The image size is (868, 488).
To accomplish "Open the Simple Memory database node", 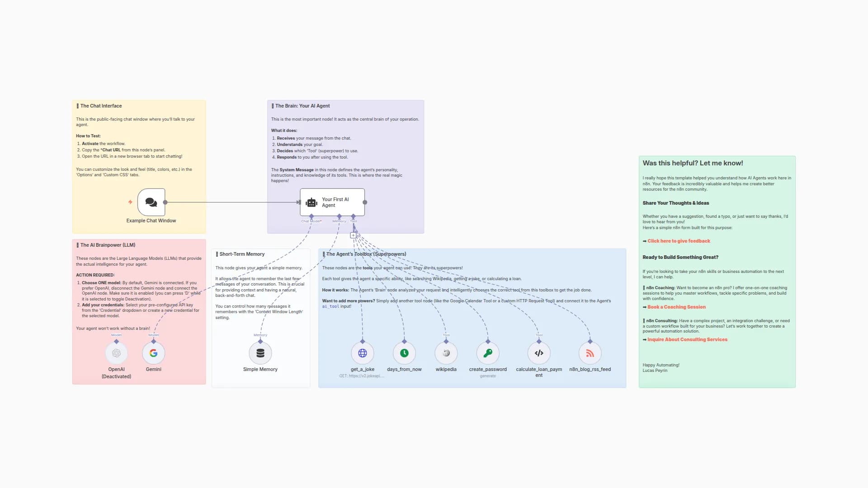I will tap(260, 353).
